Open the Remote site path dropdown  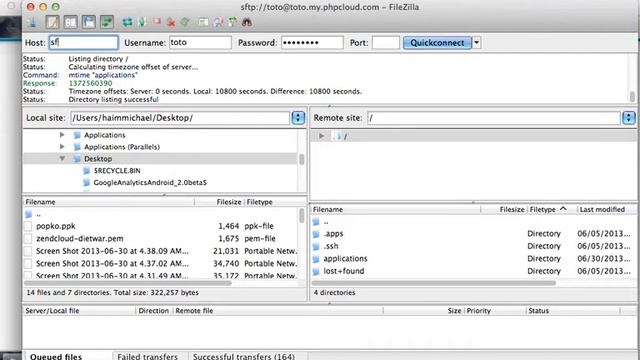(629, 118)
